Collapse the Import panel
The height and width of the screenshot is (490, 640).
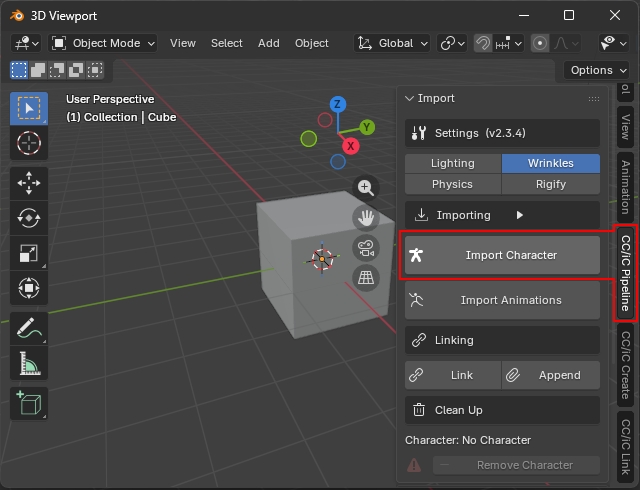409,98
